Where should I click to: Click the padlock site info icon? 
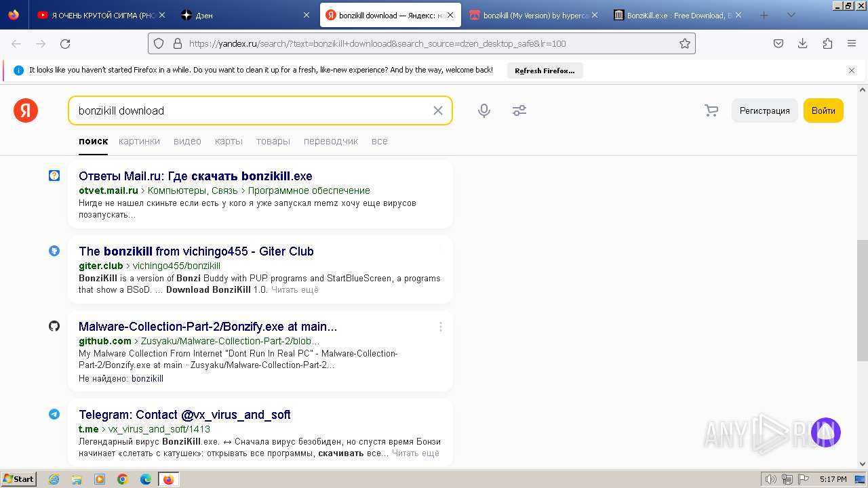tap(178, 43)
